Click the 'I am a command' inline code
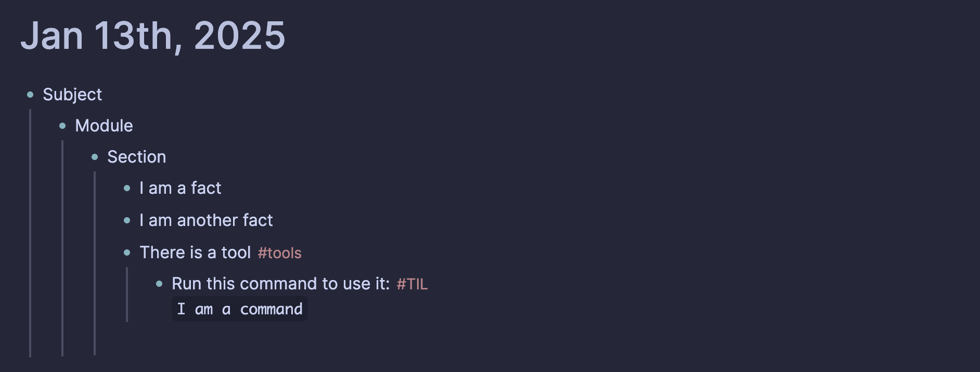This screenshot has height=372, width=980. 240,309
